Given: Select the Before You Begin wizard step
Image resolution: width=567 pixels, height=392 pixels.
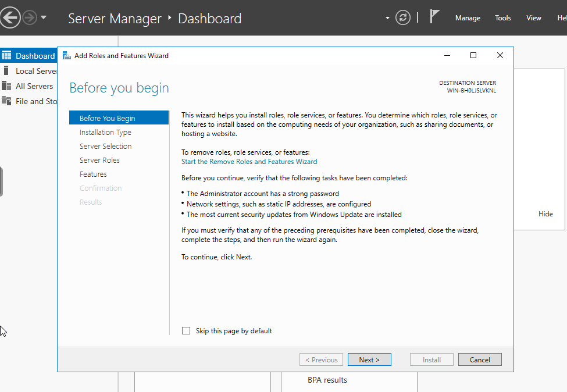Looking at the screenshot, I should tap(119, 118).
